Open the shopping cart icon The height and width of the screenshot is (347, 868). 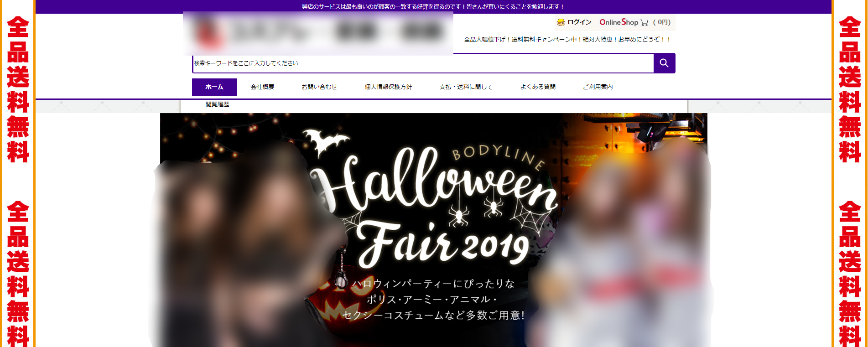[x=644, y=22]
